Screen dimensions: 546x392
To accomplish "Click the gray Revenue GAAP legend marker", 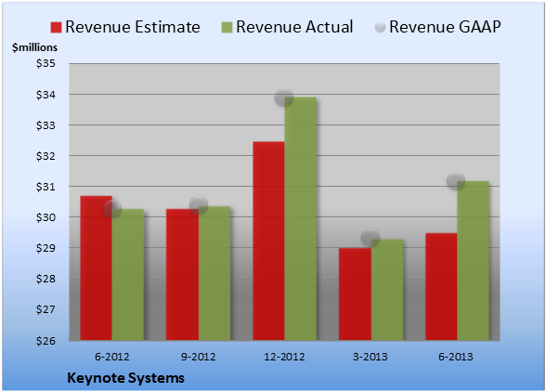I will coord(381,27).
